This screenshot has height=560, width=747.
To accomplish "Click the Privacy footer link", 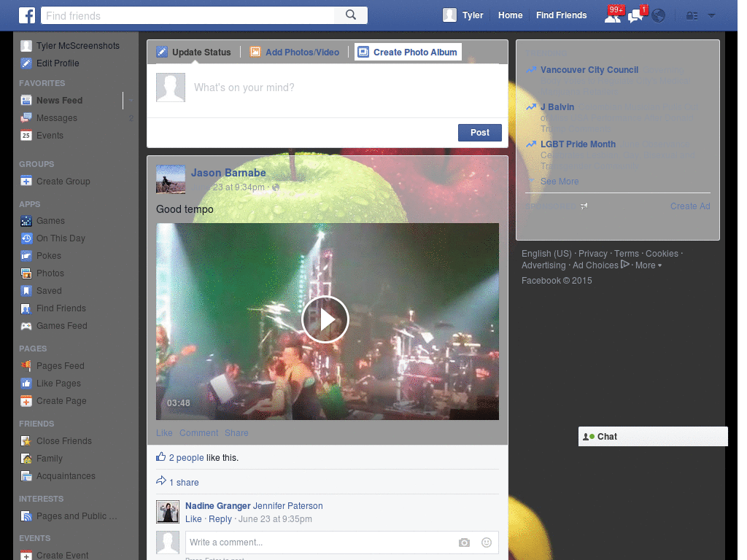I will pos(592,254).
